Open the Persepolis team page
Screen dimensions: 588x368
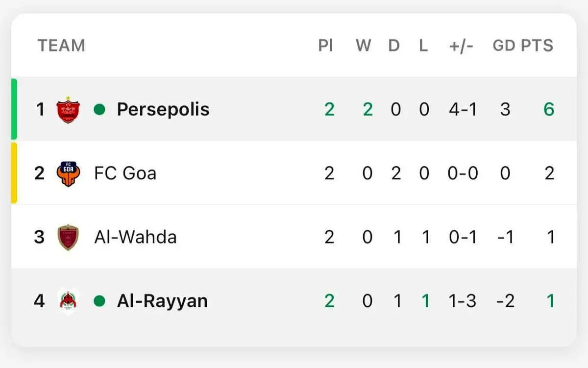click(163, 109)
